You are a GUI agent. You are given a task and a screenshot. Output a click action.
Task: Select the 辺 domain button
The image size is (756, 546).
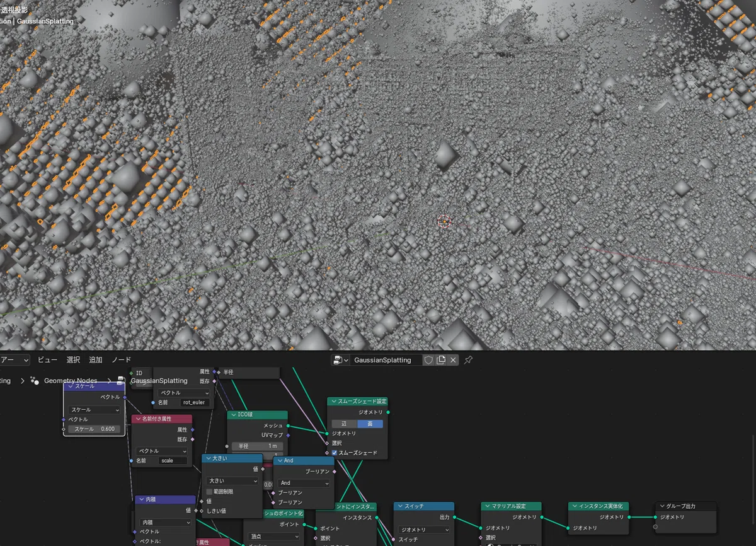pos(344,424)
